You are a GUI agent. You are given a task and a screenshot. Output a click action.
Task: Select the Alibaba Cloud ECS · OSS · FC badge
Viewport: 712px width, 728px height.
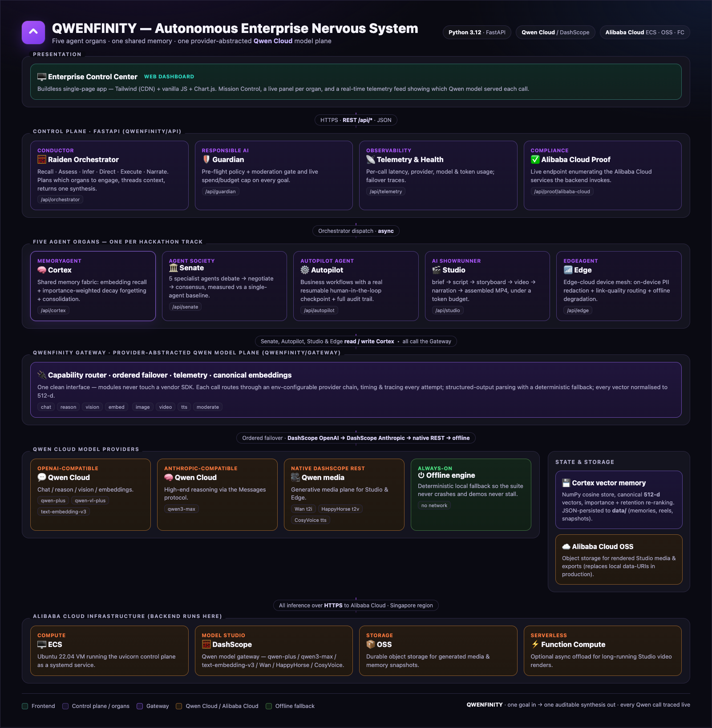click(645, 33)
